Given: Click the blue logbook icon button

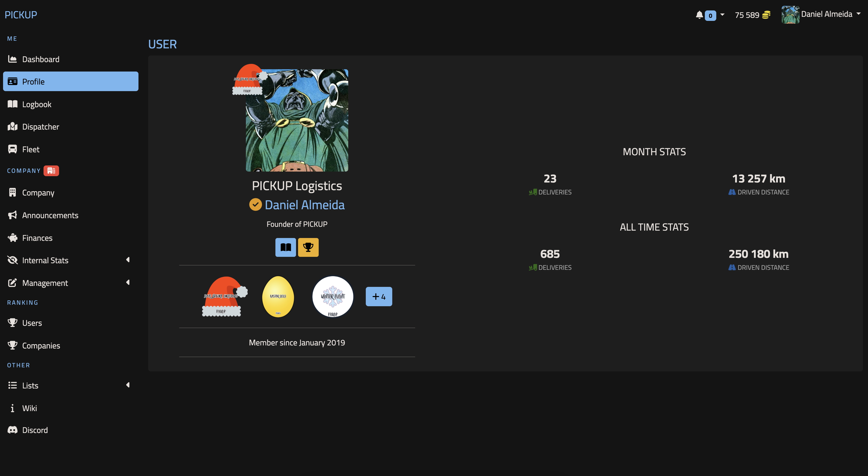Looking at the screenshot, I should point(285,247).
